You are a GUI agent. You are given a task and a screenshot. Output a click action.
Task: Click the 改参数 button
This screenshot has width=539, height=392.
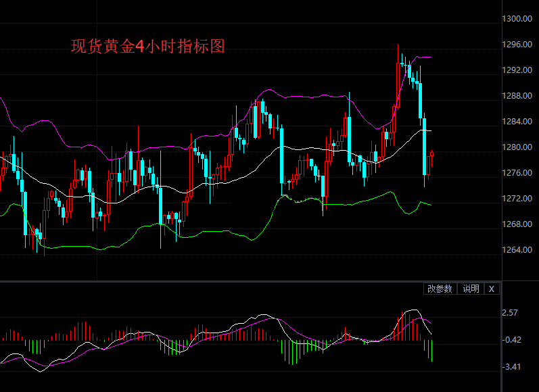440,289
